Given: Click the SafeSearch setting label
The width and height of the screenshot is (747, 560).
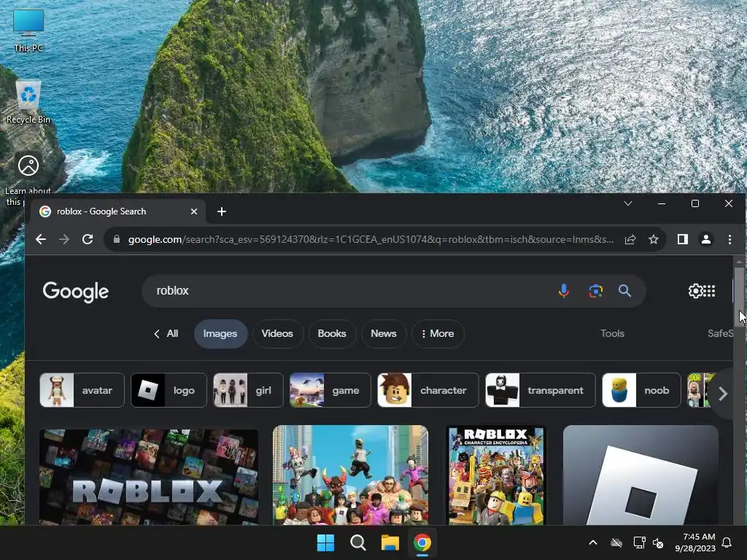Looking at the screenshot, I should (x=720, y=334).
